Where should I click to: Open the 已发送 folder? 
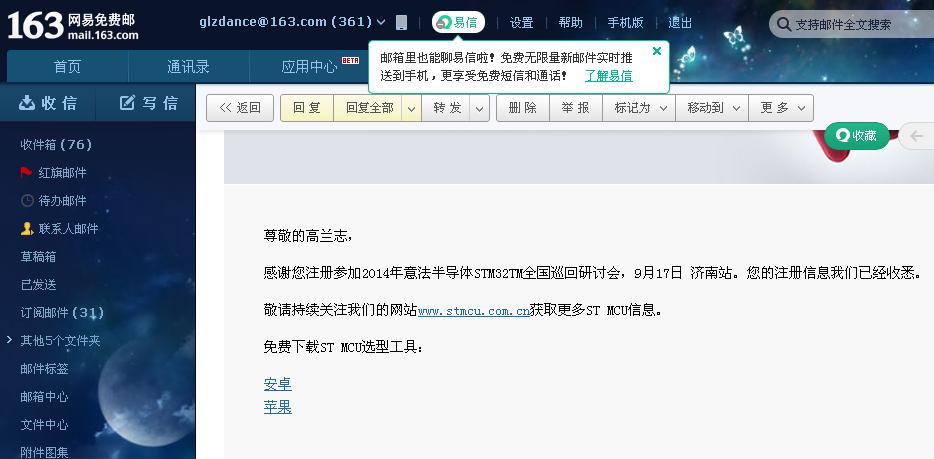click(x=38, y=285)
